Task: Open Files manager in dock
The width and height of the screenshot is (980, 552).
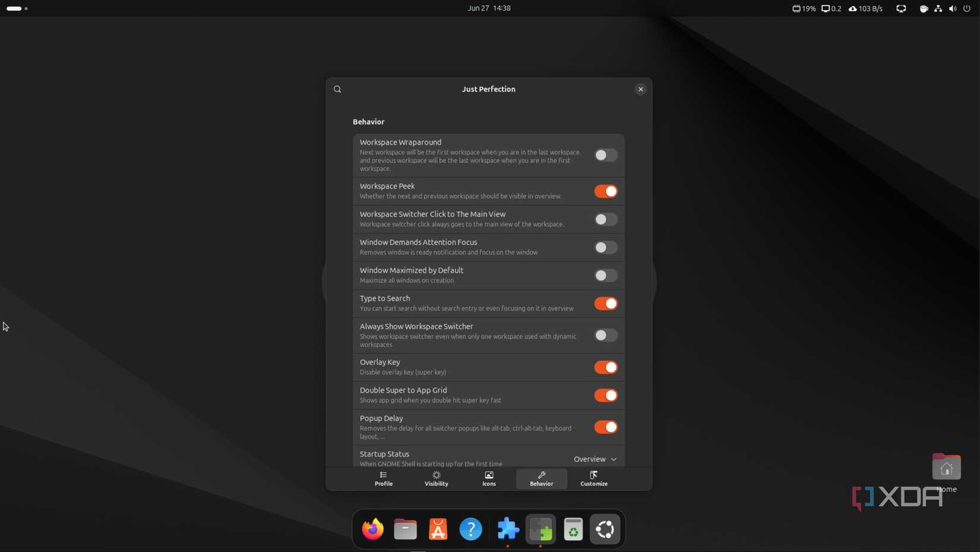Action: [x=406, y=529]
